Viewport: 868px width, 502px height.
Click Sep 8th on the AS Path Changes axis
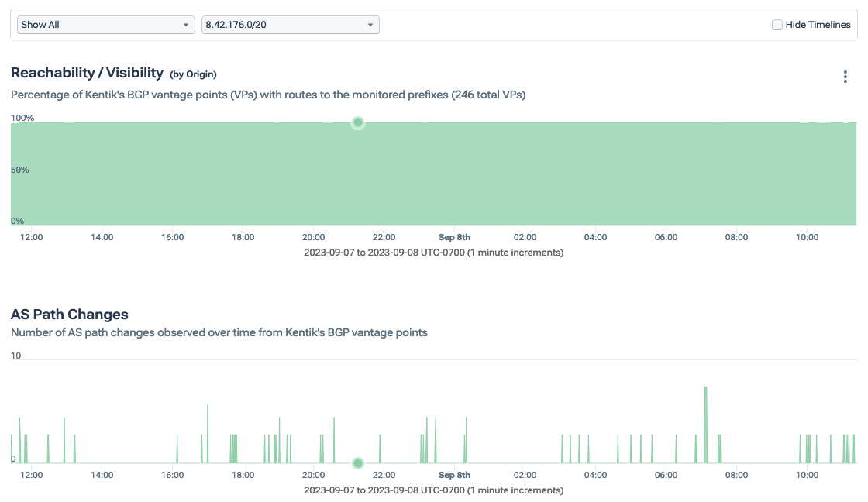point(454,475)
